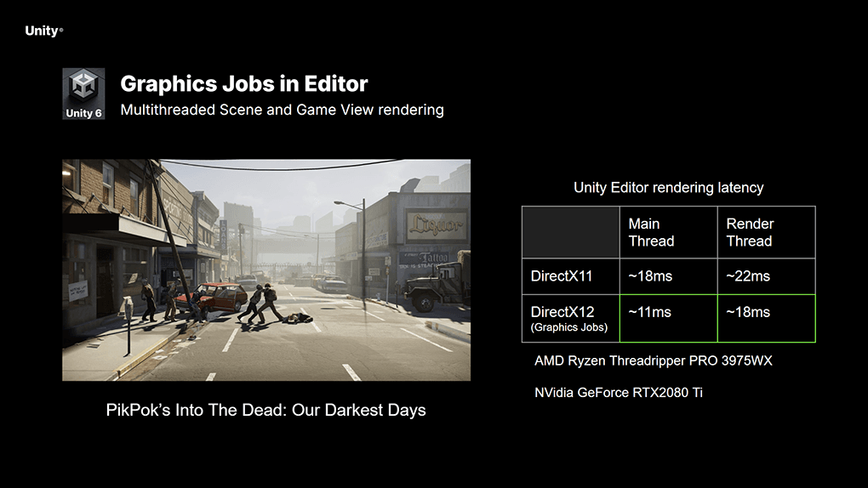Click the Multithreaded Scene and Game View subtitle
Viewport: 868px width, 488px height.
[282, 110]
